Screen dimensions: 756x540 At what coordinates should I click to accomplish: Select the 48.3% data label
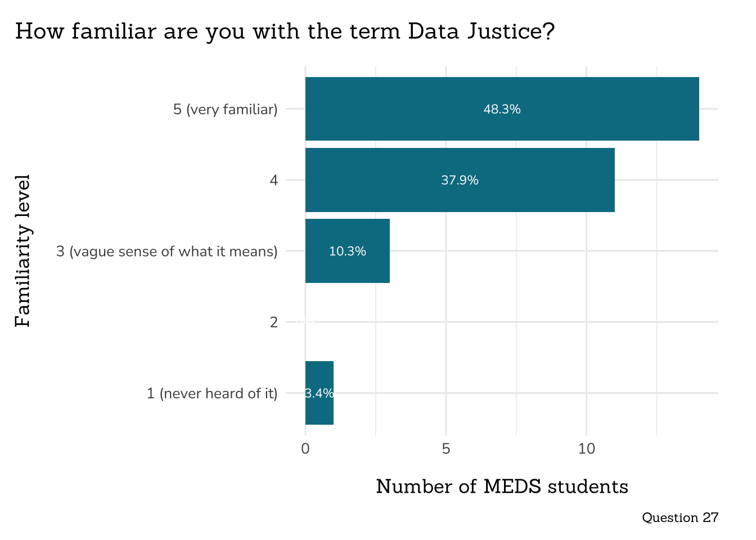tap(502, 109)
